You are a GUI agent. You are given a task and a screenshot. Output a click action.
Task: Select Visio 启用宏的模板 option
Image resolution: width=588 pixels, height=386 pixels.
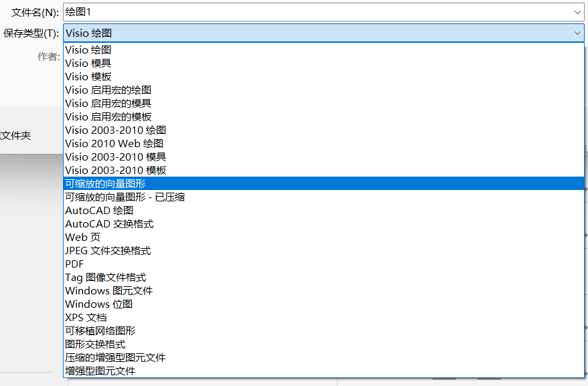[x=323, y=117]
